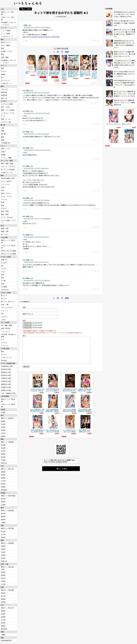Viewport: 137px width, 644px height.
Task: Like post 547 showing 6 likes
Action: 24,191
